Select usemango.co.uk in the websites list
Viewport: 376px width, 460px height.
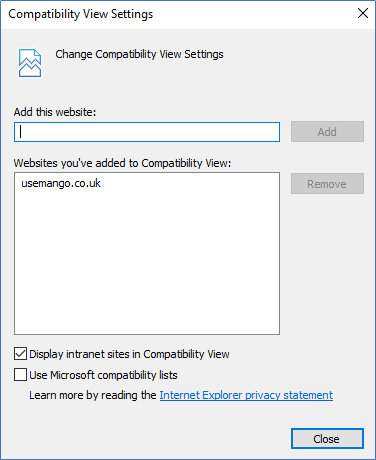tap(61, 183)
